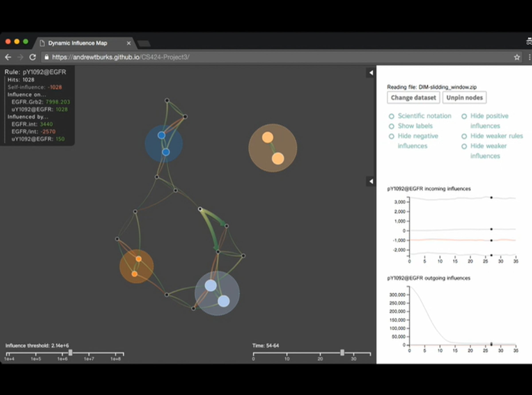
Task: Click 'Self-influence: -1028' text
Action: tap(35, 87)
